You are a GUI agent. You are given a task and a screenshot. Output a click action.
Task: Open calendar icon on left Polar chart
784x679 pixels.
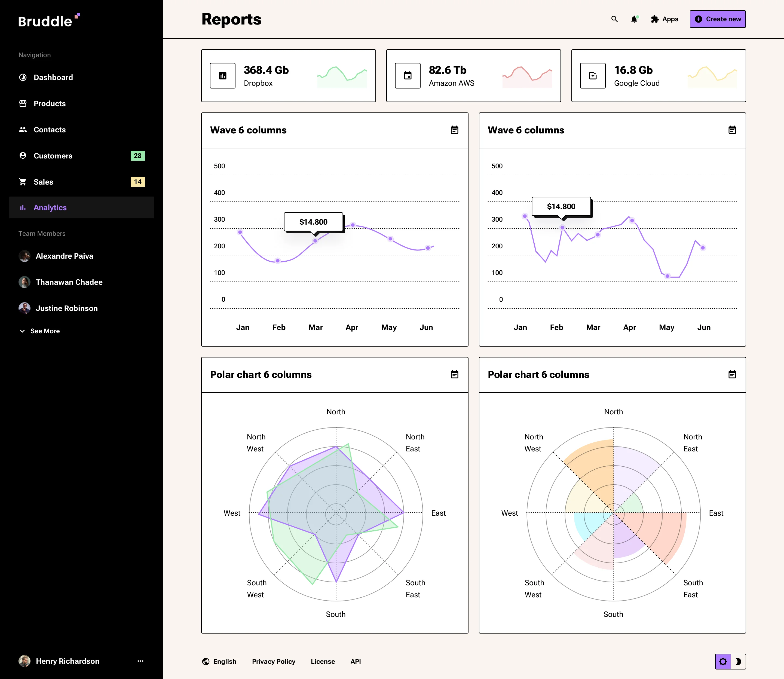click(454, 374)
